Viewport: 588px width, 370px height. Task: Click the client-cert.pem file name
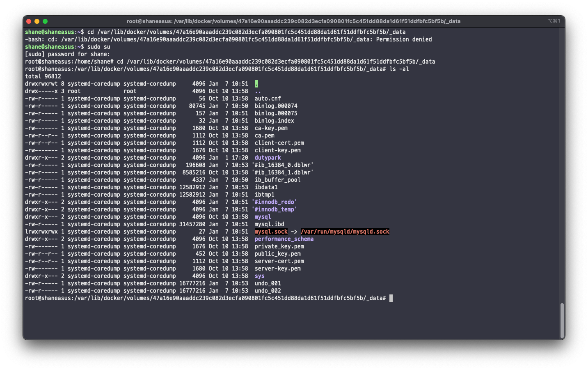279,143
